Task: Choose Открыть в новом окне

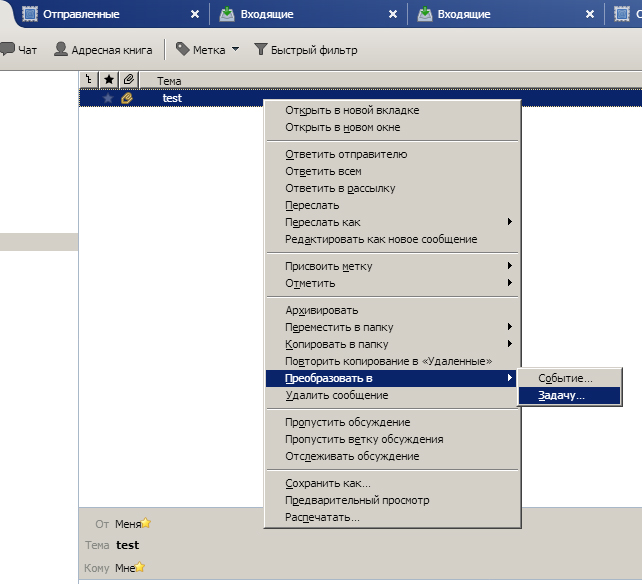Action: coord(392,127)
